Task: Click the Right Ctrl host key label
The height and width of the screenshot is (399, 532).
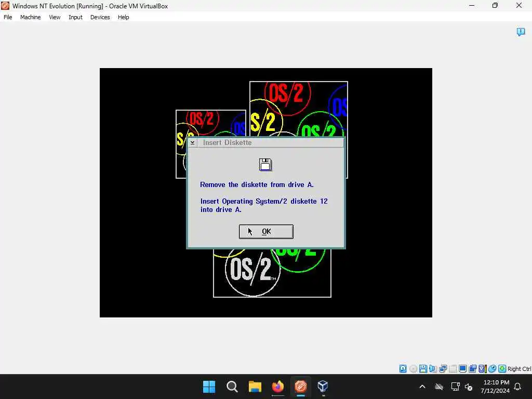Action: point(520,369)
